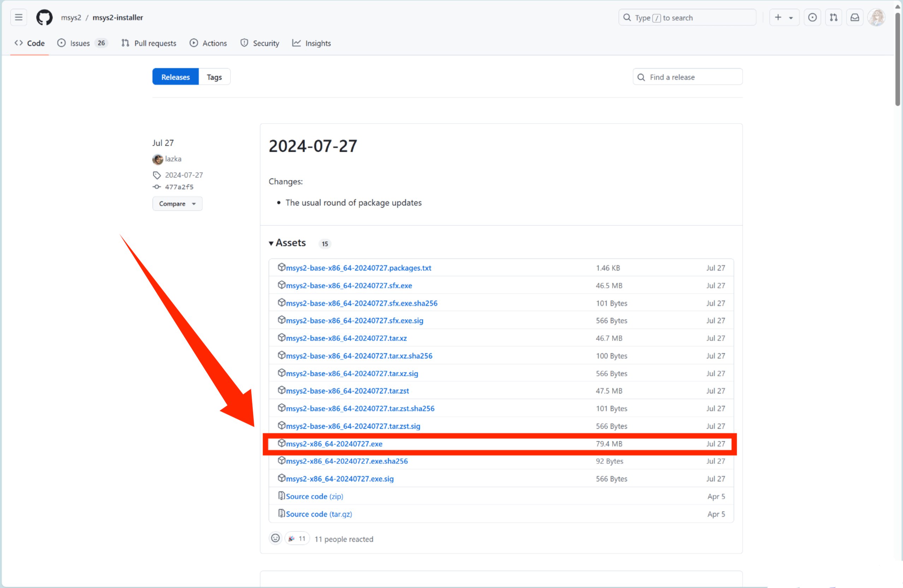
Task: Download Source code (tar.gz)
Action: pos(319,514)
